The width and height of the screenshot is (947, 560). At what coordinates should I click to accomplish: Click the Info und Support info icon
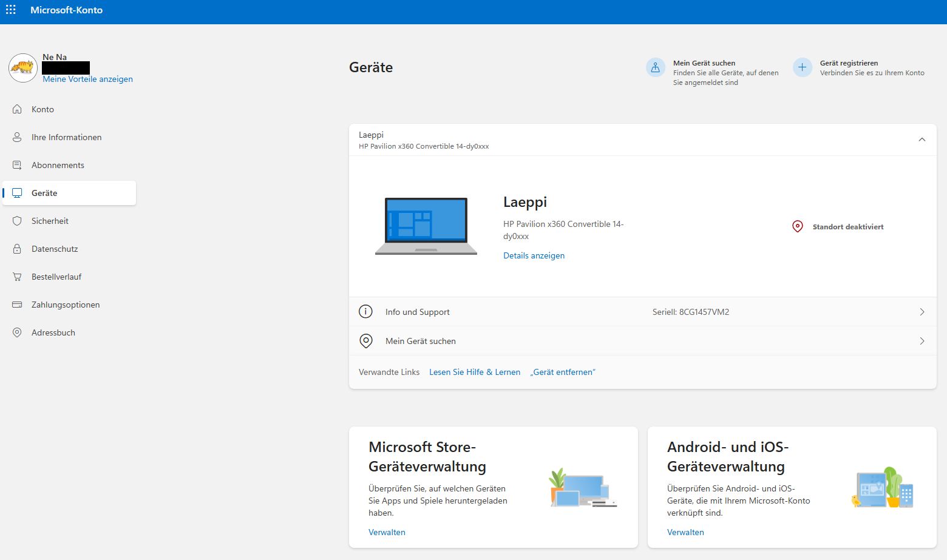365,312
